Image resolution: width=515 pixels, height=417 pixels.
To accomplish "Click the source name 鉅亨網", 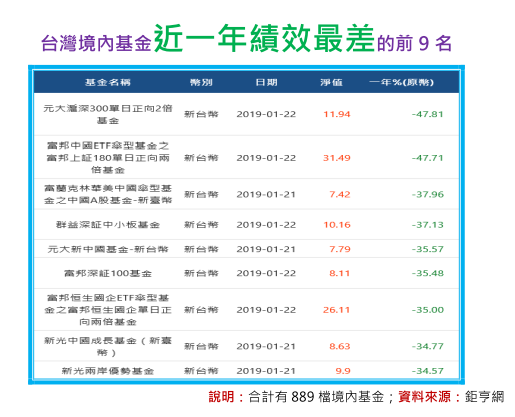I will 484,397.
